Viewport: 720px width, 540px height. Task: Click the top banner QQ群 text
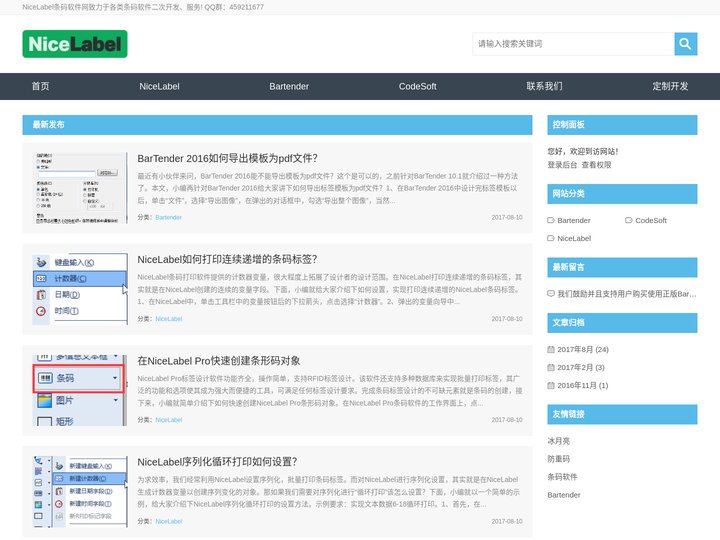point(234,7)
